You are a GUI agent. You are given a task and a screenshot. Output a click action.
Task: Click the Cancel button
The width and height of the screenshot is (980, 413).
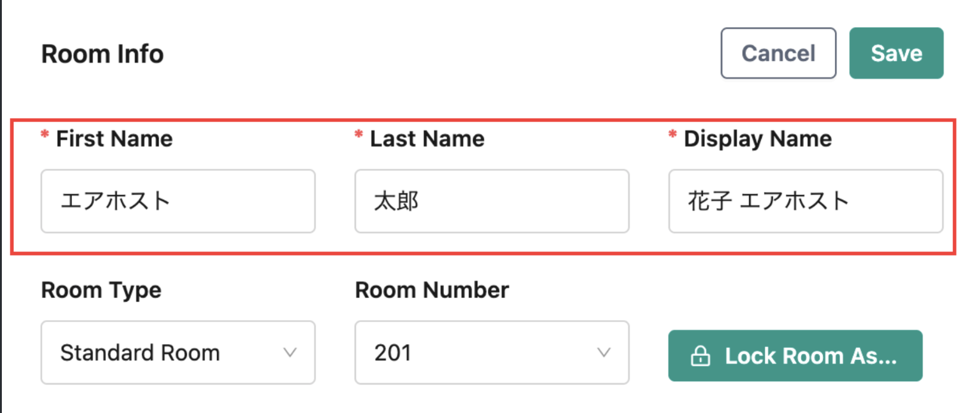pyautogui.click(x=778, y=53)
